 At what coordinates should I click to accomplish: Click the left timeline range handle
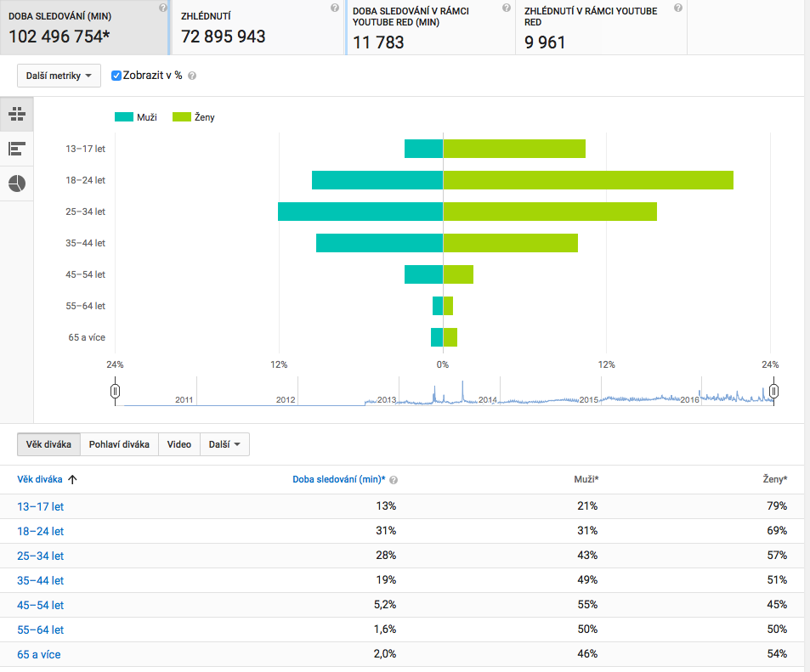[x=115, y=391]
